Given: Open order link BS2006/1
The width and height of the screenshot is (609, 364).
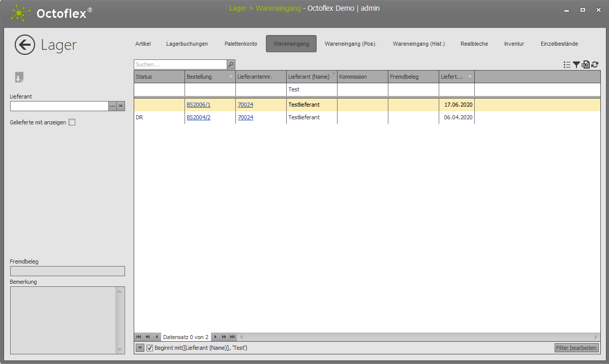Looking at the screenshot, I should [x=198, y=105].
